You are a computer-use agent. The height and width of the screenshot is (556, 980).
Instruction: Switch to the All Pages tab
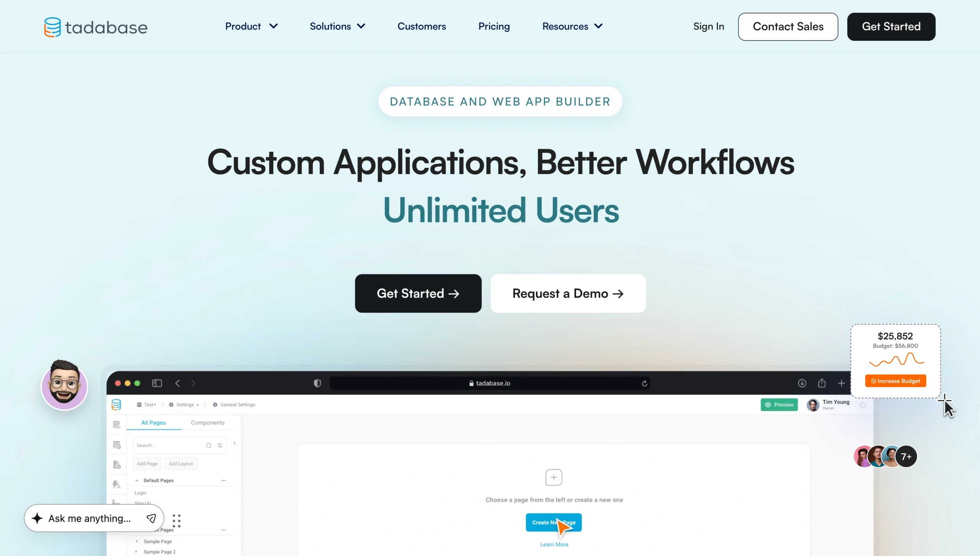(x=154, y=423)
